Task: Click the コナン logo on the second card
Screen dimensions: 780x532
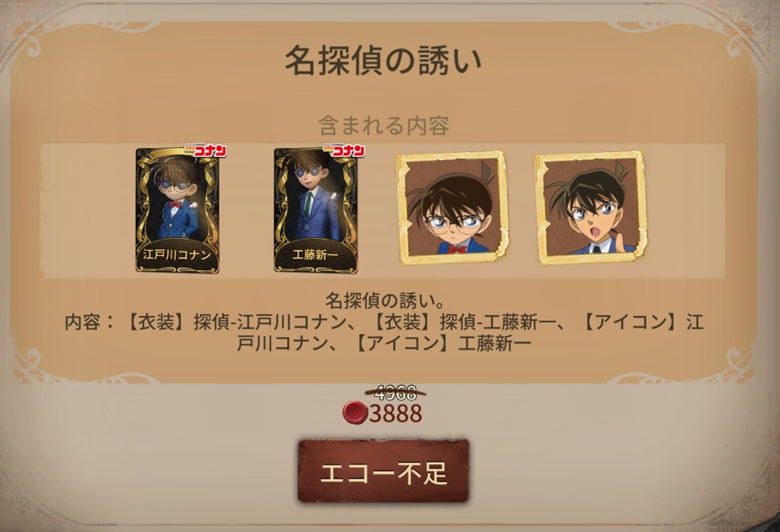Action: [344, 150]
